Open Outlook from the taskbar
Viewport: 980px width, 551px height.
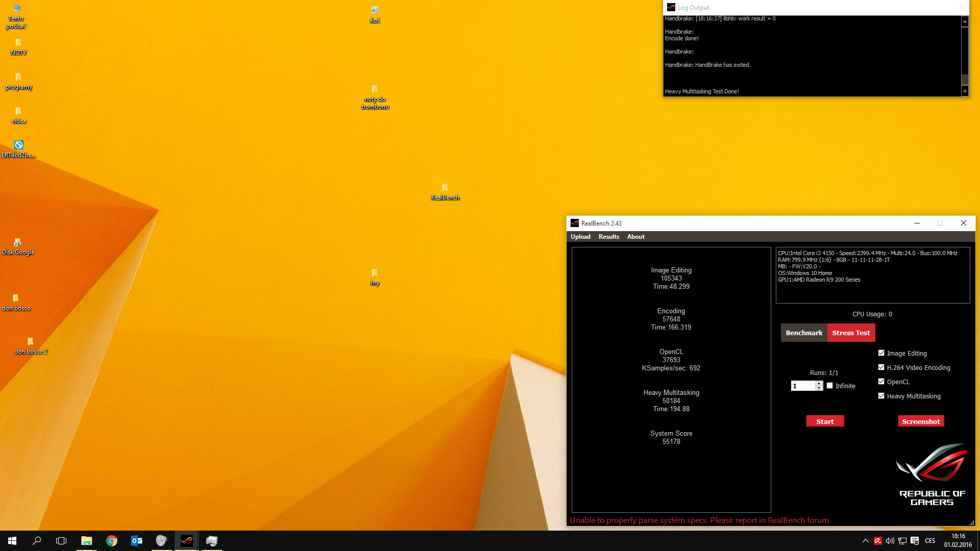pos(136,541)
